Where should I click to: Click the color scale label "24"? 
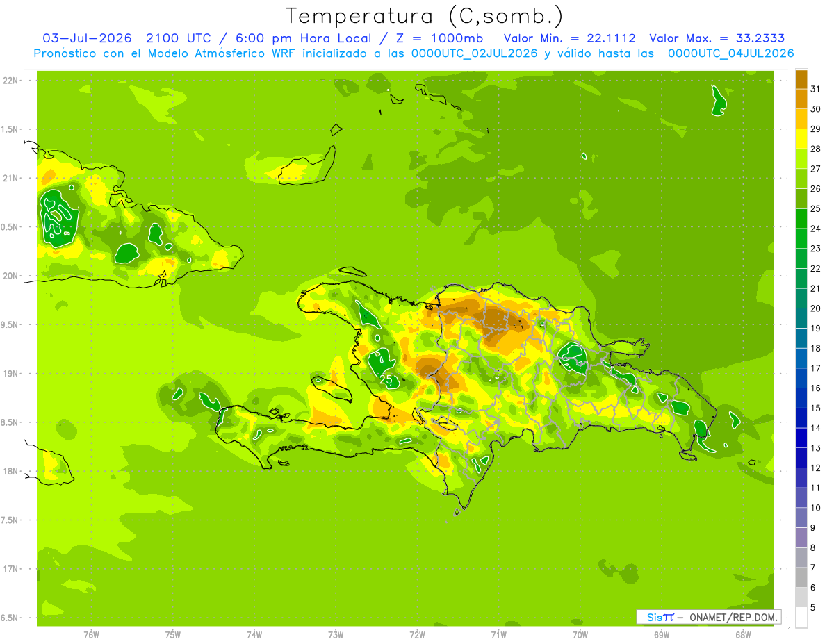click(816, 229)
